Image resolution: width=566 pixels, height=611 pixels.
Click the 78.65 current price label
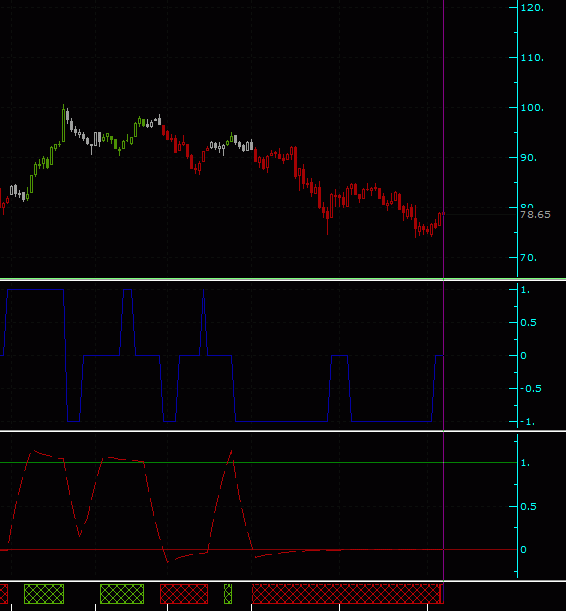(x=535, y=215)
